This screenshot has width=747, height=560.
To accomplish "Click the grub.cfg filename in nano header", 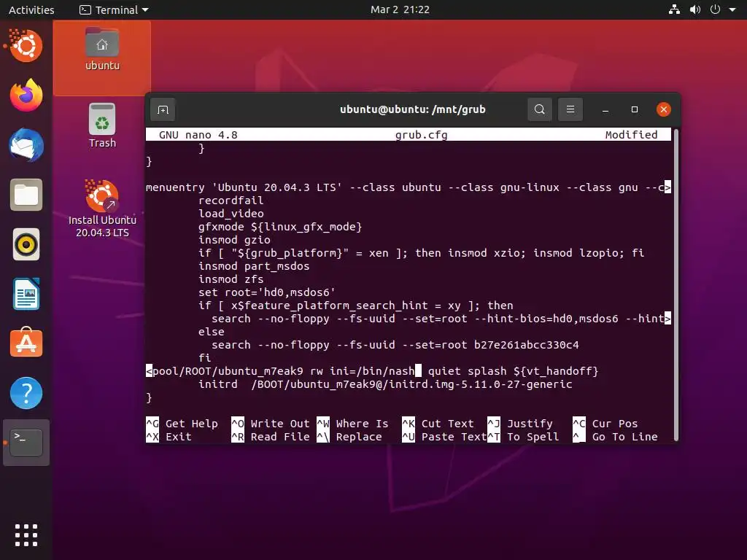I will [421, 135].
